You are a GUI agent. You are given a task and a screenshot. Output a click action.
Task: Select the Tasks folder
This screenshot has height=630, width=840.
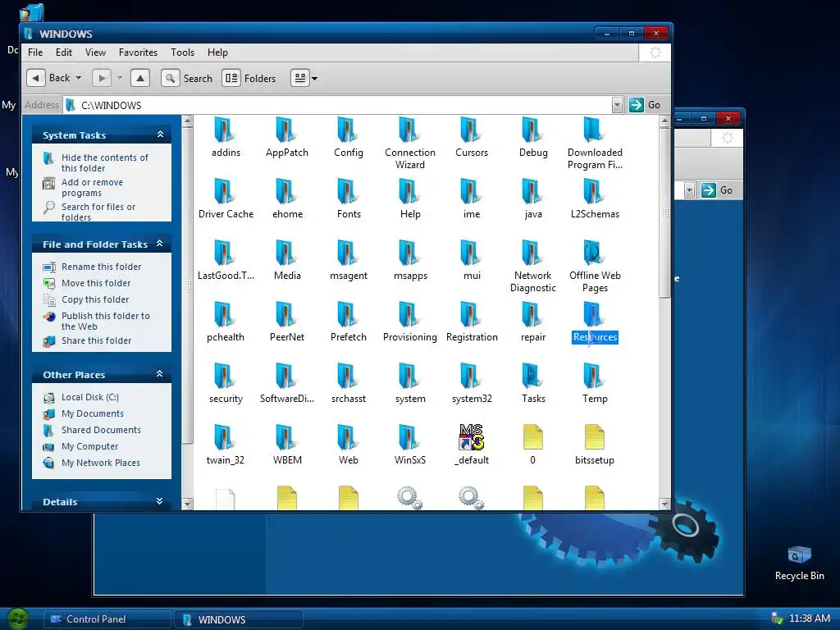click(x=533, y=384)
